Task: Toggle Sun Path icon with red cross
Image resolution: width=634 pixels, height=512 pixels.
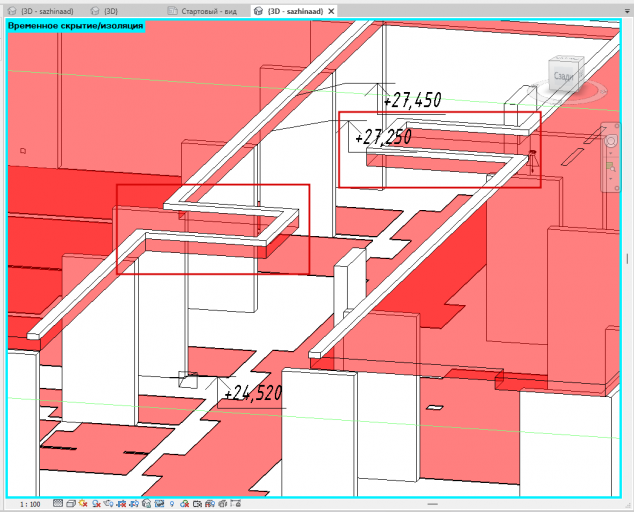Action: pos(83,504)
